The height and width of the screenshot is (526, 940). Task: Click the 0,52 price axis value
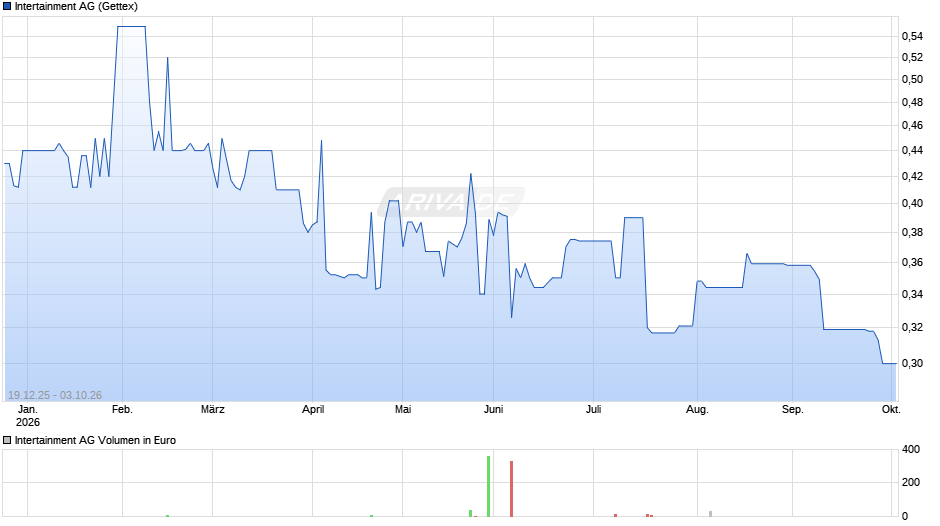click(912, 58)
